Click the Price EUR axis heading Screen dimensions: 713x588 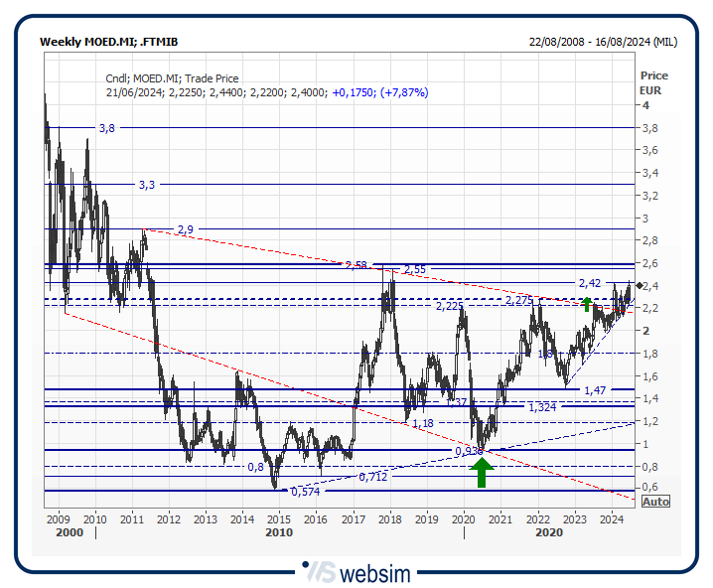point(653,82)
